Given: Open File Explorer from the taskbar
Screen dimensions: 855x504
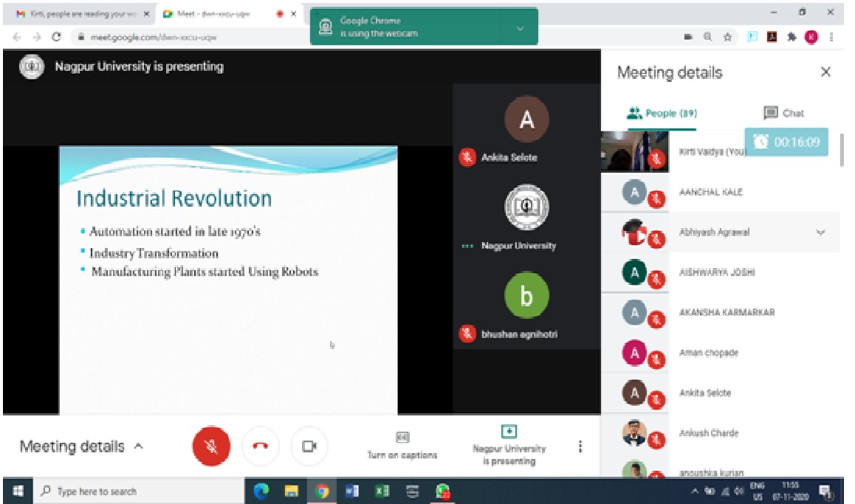Looking at the screenshot, I should coord(292,491).
